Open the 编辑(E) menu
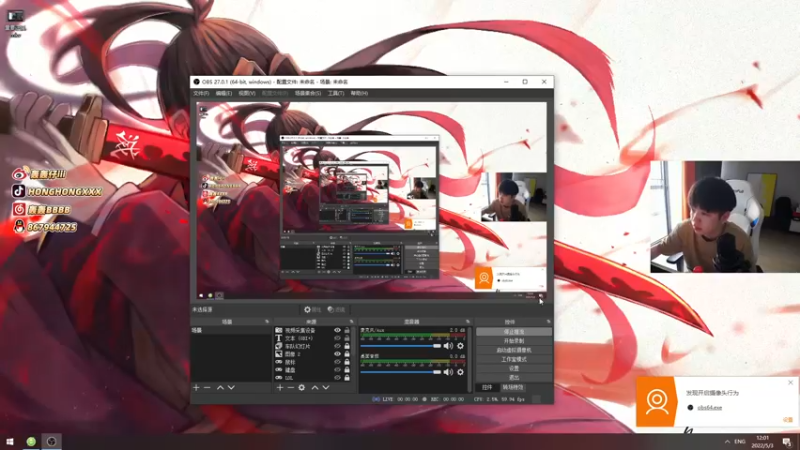800x450 pixels. coord(223,93)
